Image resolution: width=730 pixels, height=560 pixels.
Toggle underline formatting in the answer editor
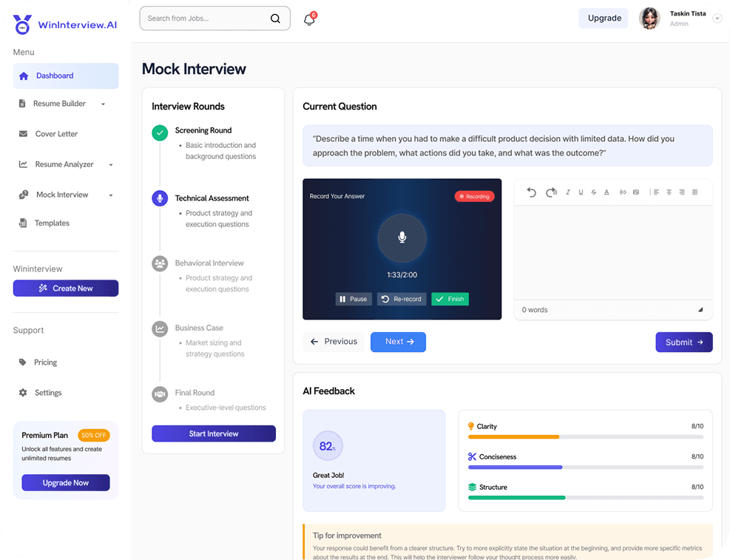(x=581, y=192)
